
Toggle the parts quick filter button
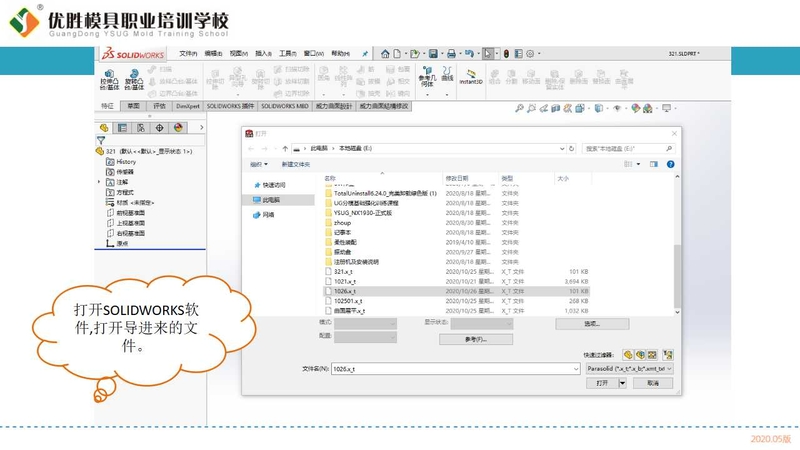(628, 354)
